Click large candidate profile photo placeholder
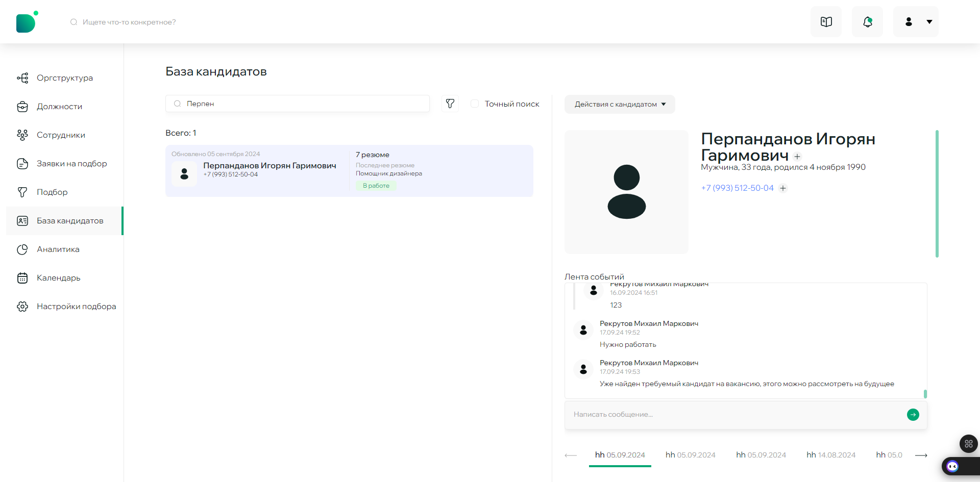980x482 pixels. pyautogui.click(x=626, y=192)
